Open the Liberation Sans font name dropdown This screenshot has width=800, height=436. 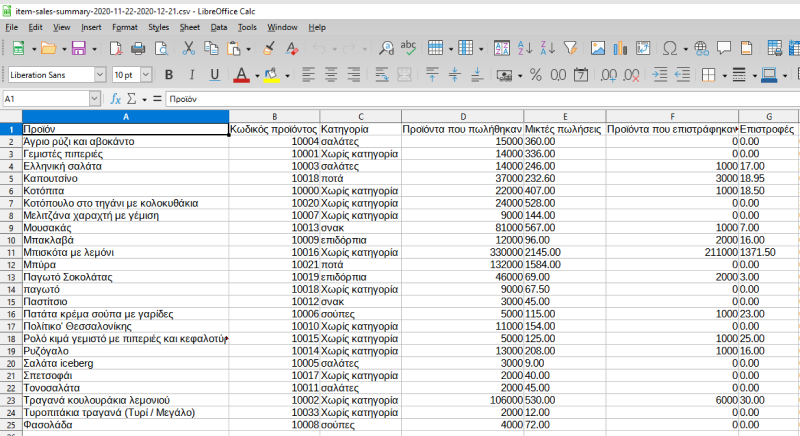tap(100, 75)
